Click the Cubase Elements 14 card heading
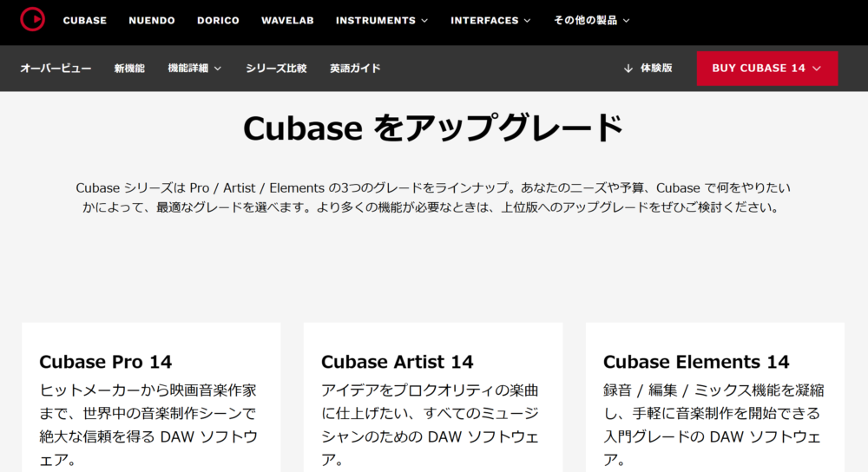 (x=696, y=361)
